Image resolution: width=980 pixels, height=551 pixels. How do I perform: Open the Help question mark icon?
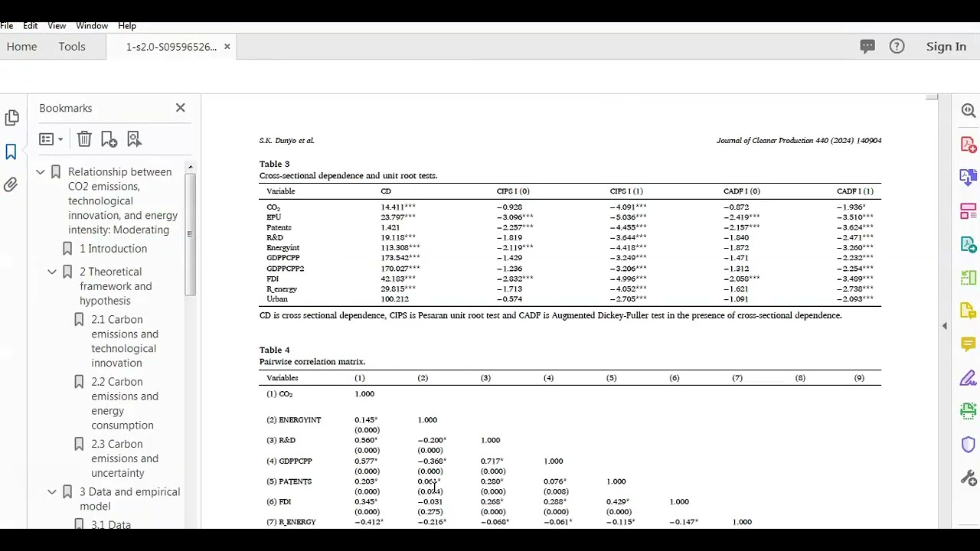pyautogui.click(x=897, y=47)
